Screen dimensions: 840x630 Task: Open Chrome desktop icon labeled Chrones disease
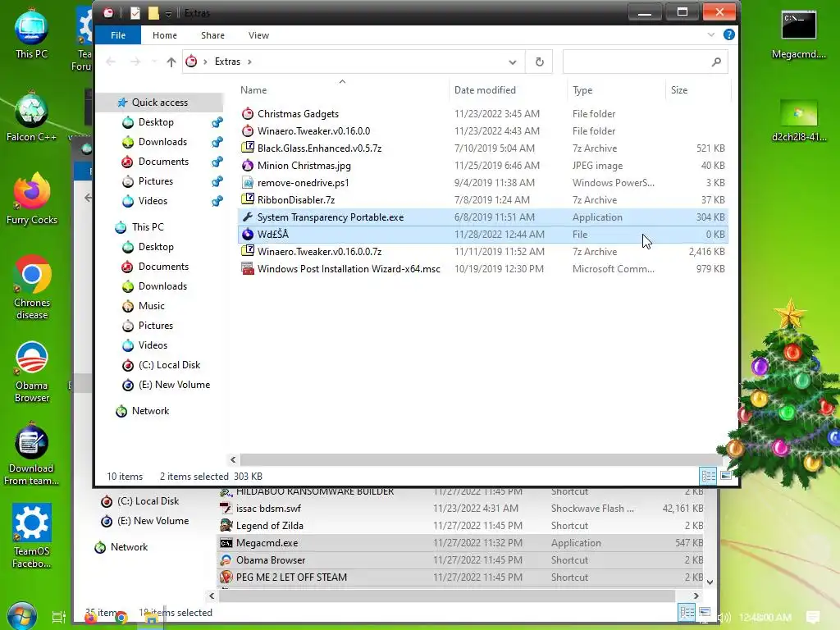pyautogui.click(x=32, y=288)
